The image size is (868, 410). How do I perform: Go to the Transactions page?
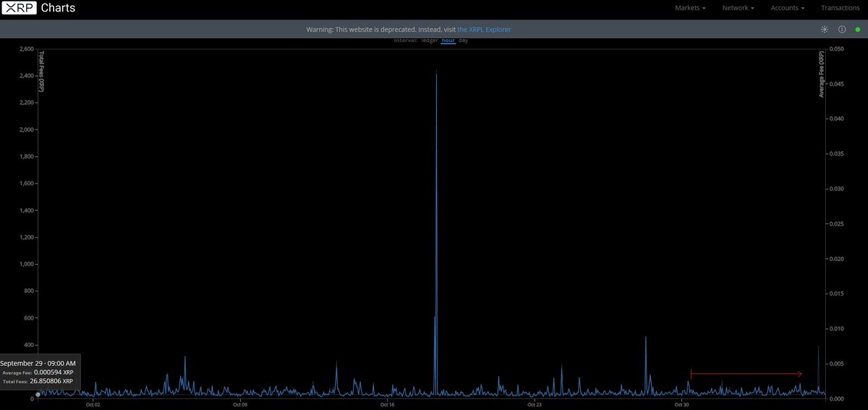[x=840, y=8]
